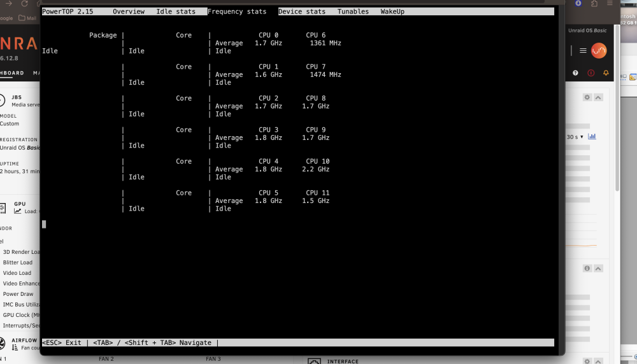Click the 'CPU 10' label
637x364 pixels.
pyautogui.click(x=318, y=161)
